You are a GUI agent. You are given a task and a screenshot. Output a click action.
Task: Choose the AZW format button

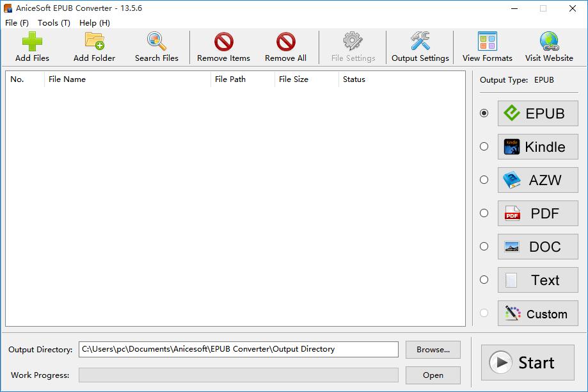(537, 180)
